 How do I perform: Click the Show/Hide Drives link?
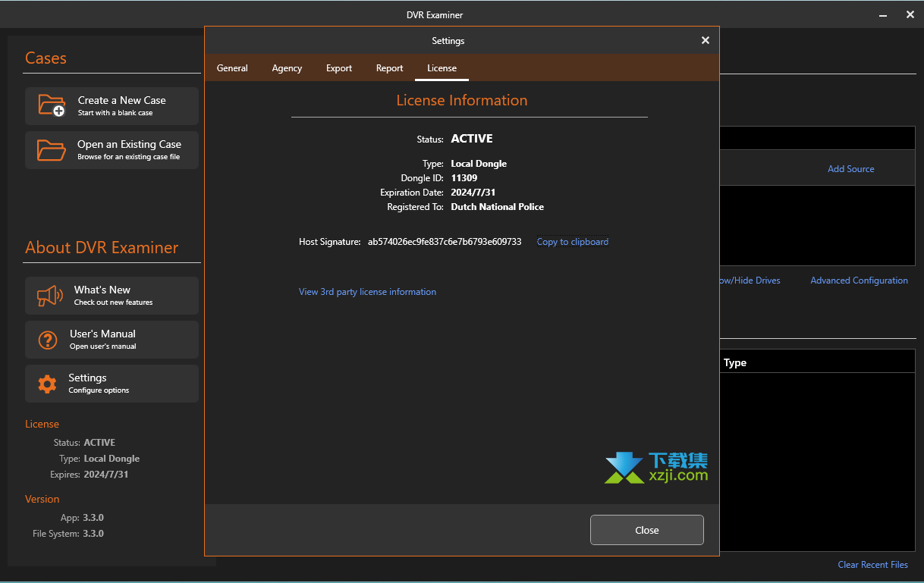[750, 281]
